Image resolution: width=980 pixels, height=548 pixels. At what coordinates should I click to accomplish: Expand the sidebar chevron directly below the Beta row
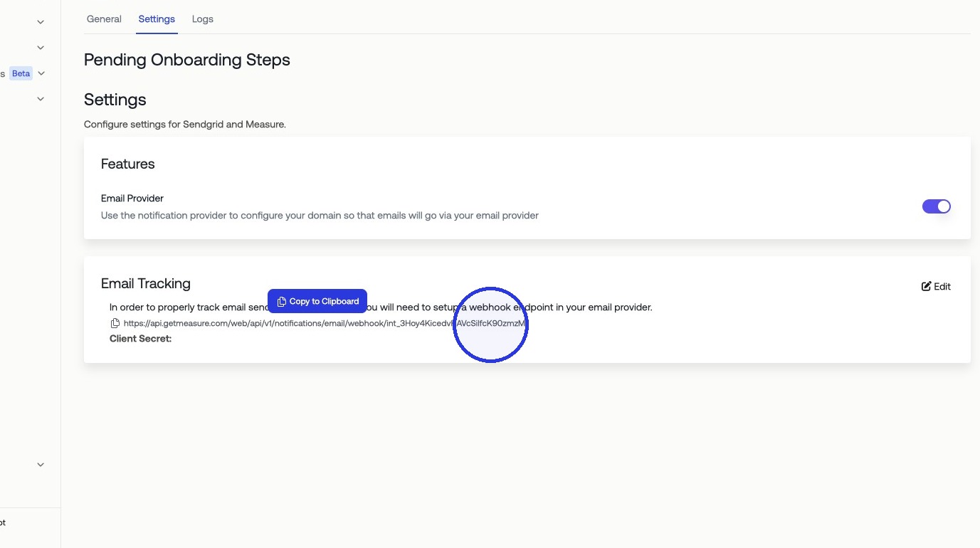[41, 99]
